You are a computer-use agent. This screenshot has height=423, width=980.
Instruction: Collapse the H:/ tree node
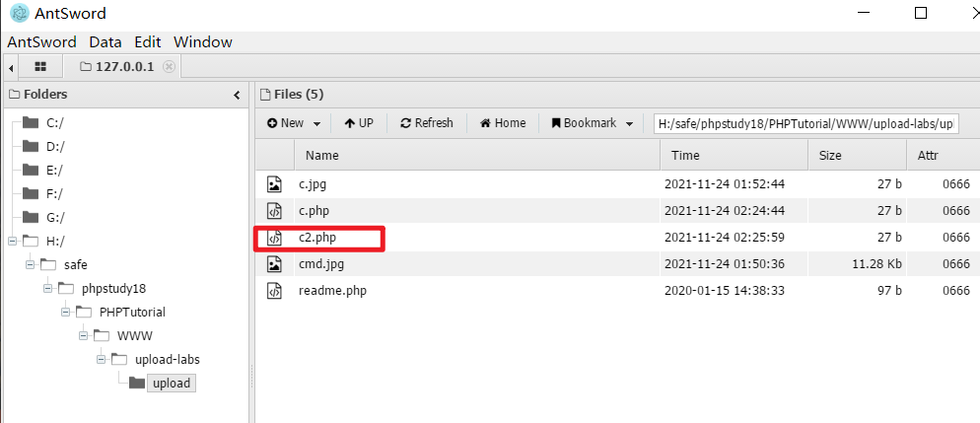click(x=13, y=242)
